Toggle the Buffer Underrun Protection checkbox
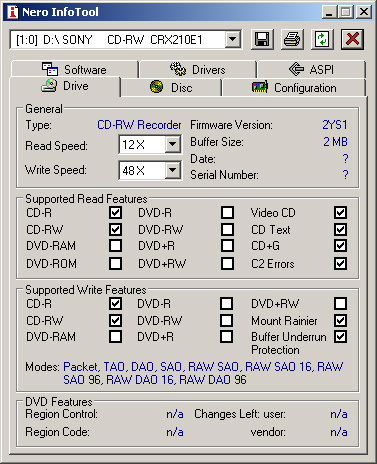Screen dimensions: 377x464 340,337
